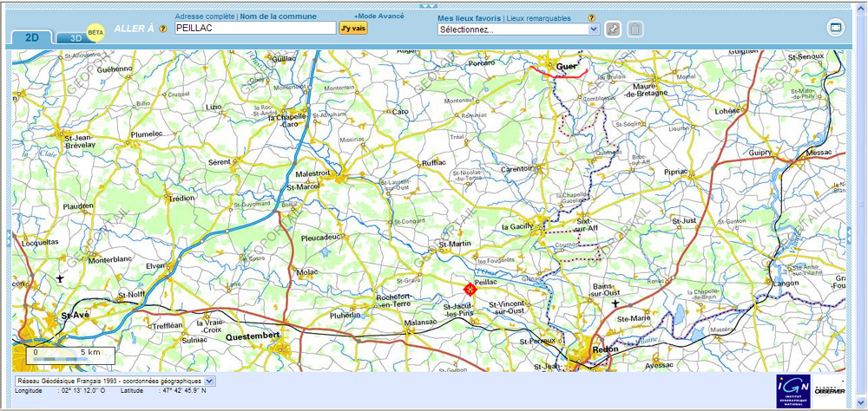Screen dimensions: 868x411
Task: Open the Sélectionnez favorites dropdown
Action: (519, 29)
